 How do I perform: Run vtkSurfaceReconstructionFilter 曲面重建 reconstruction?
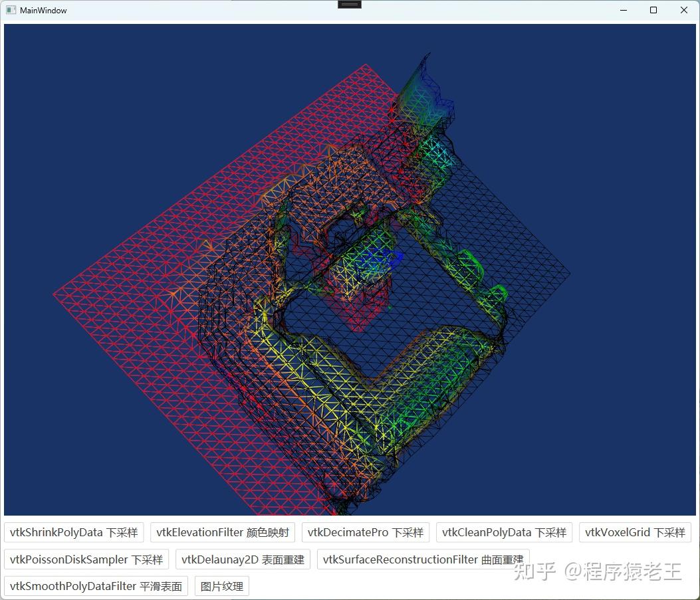(423, 559)
